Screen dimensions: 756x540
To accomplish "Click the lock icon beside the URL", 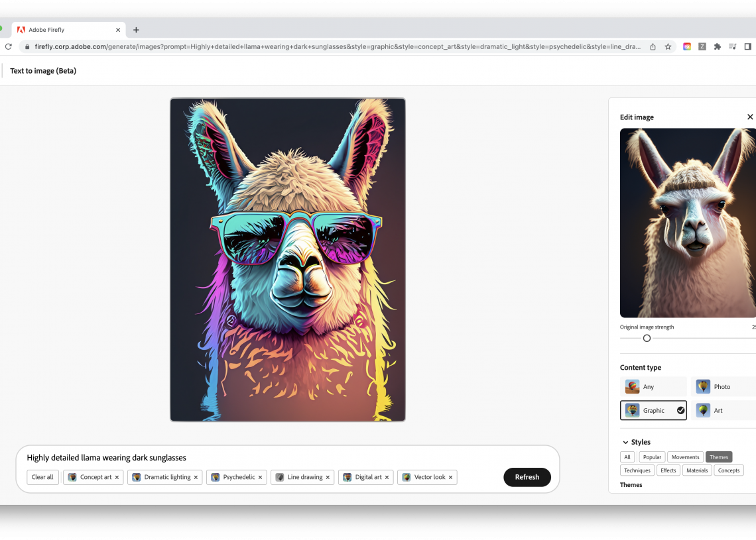I will pyautogui.click(x=27, y=47).
